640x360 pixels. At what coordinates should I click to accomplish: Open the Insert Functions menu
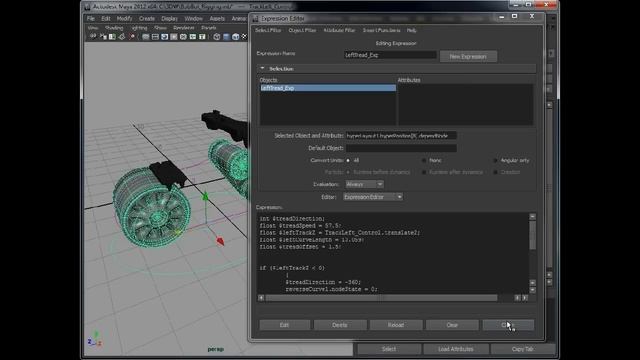(381, 30)
